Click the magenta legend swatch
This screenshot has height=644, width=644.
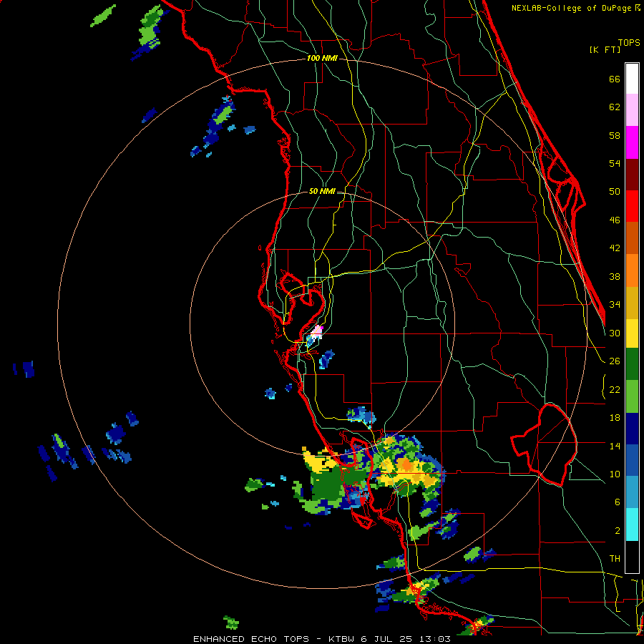[x=632, y=142]
